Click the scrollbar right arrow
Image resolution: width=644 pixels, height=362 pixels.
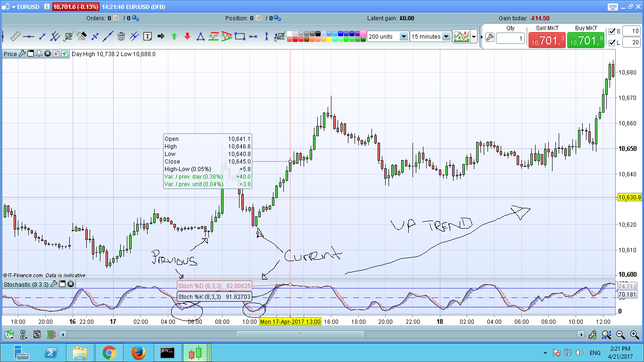pos(581,335)
